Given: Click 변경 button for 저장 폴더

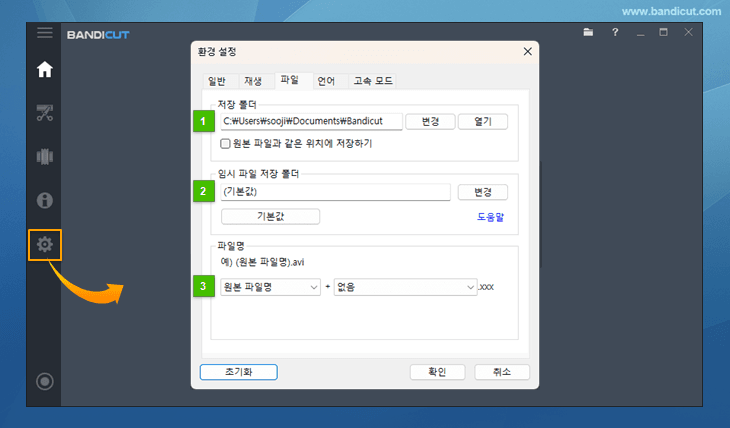Looking at the screenshot, I should [430, 122].
